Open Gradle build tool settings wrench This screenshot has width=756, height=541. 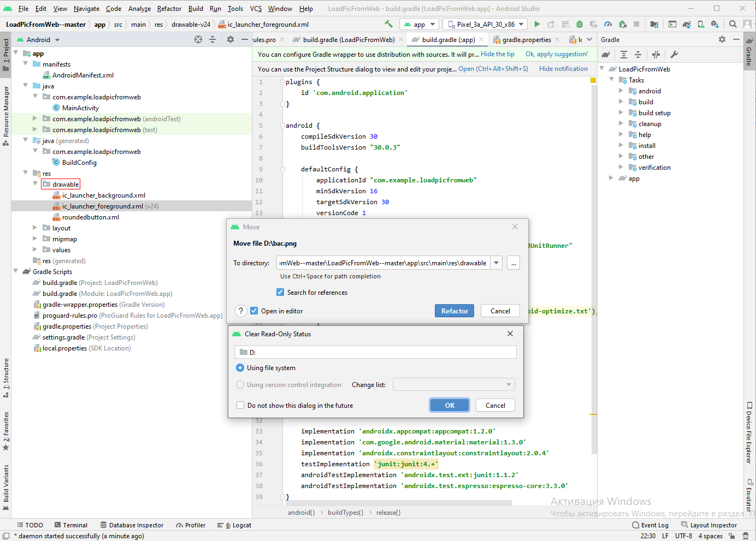[x=674, y=55]
